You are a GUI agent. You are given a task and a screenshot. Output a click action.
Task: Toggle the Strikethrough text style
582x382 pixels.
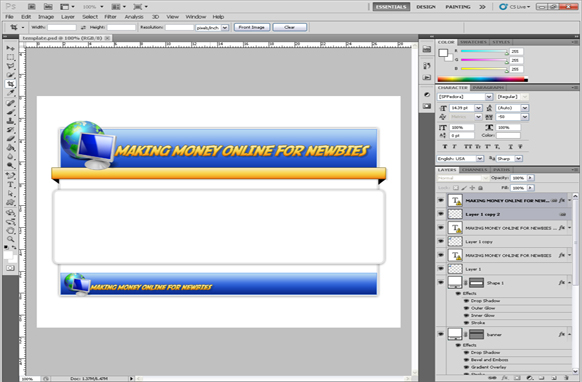click(520, 147)
